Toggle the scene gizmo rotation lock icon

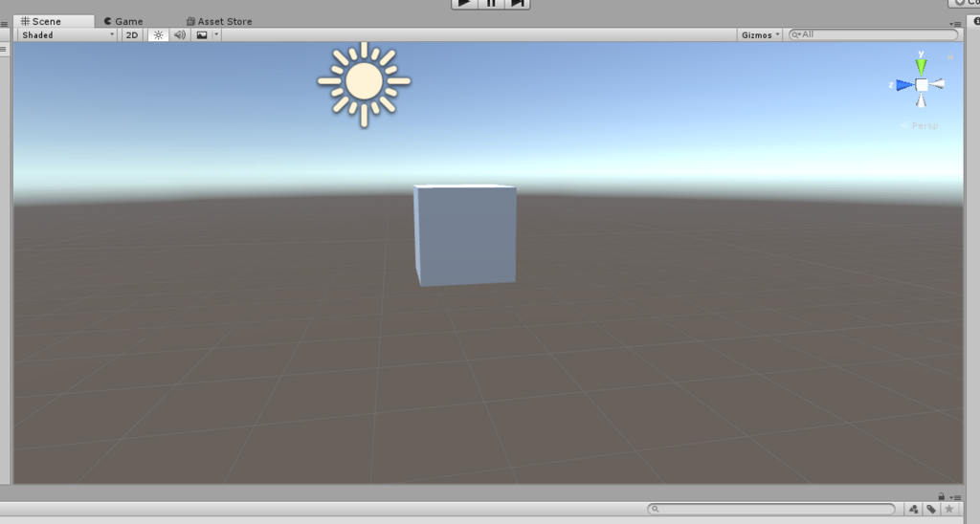point(950,55)
